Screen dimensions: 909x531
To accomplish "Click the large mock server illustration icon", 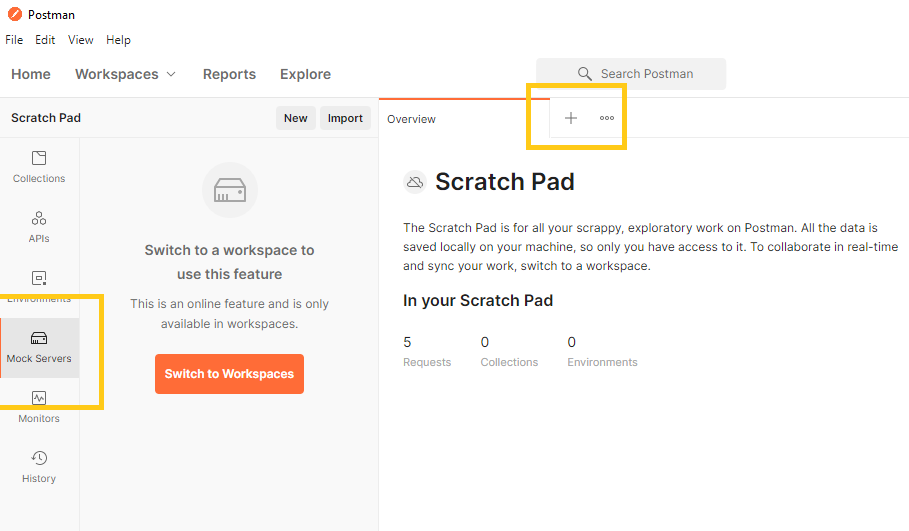I will point(230,190).
